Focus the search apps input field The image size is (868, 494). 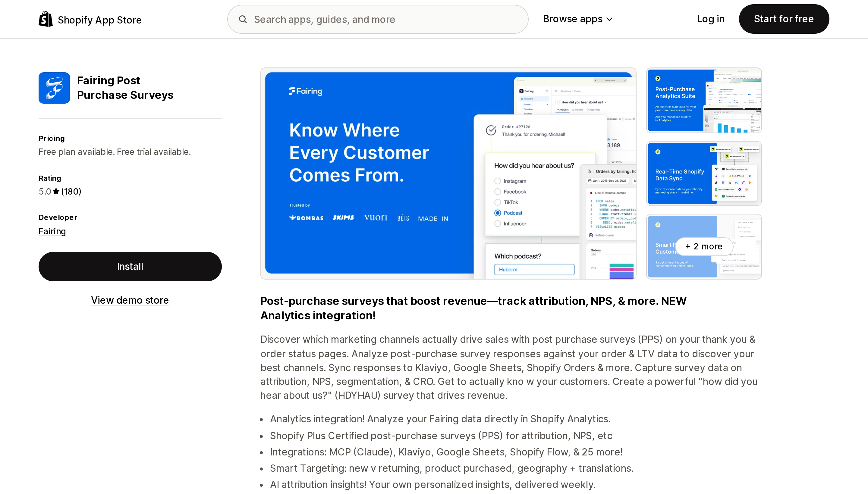378,19
